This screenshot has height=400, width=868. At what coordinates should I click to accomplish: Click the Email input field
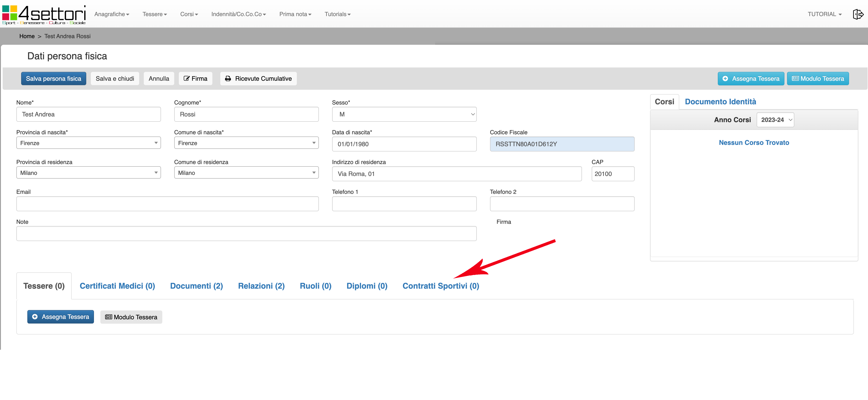coord(167,204)
